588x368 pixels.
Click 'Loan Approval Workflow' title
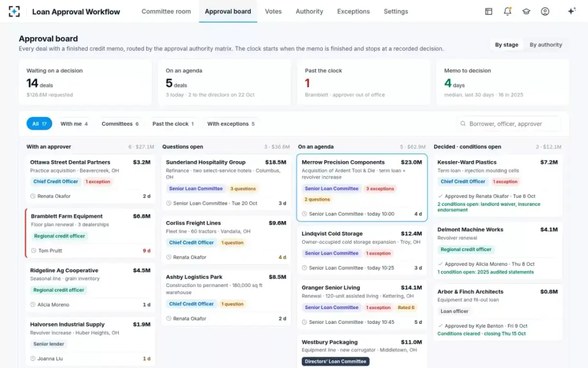(76, 12)
